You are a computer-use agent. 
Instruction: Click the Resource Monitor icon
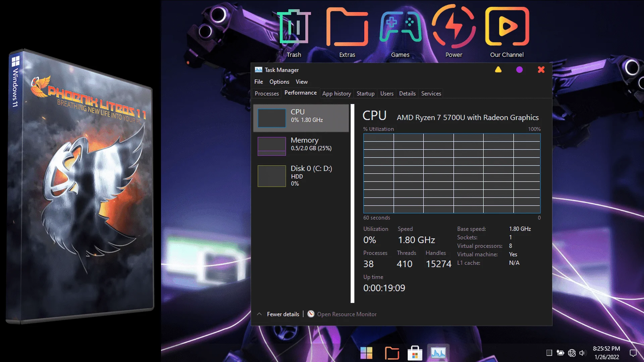pyautogui.click(x=311, y=314)
